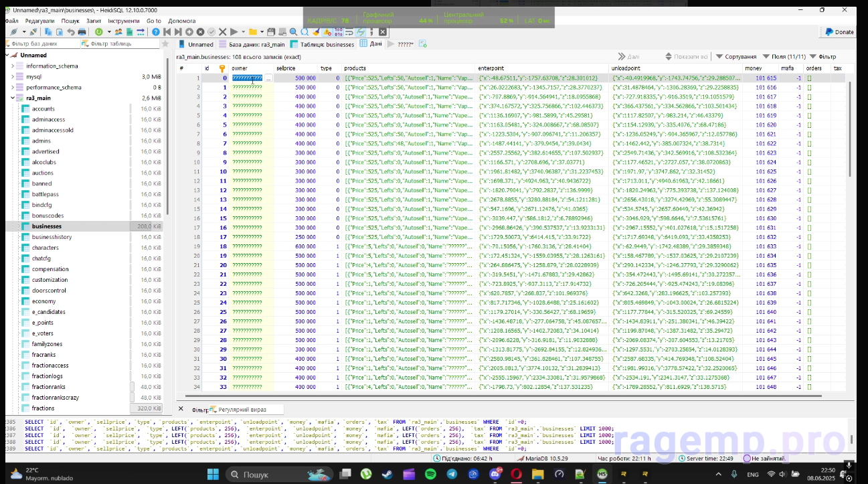
Task: Collapse the ra3_main database node
Action: coord(12,98)
